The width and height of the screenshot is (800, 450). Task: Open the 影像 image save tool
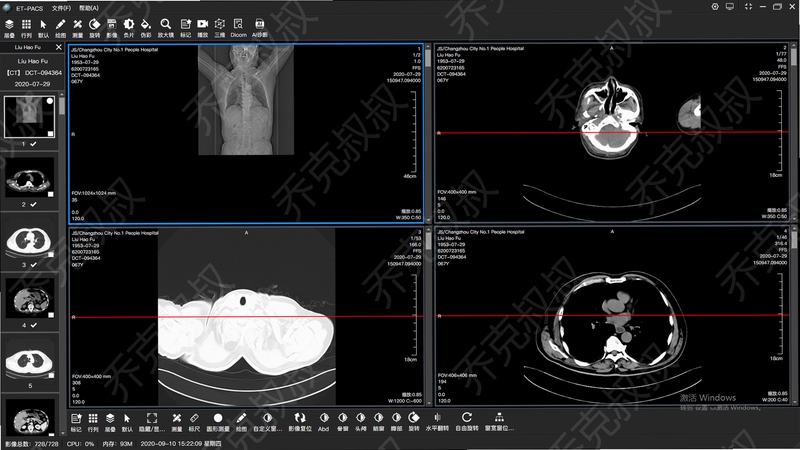coord(112,28)
